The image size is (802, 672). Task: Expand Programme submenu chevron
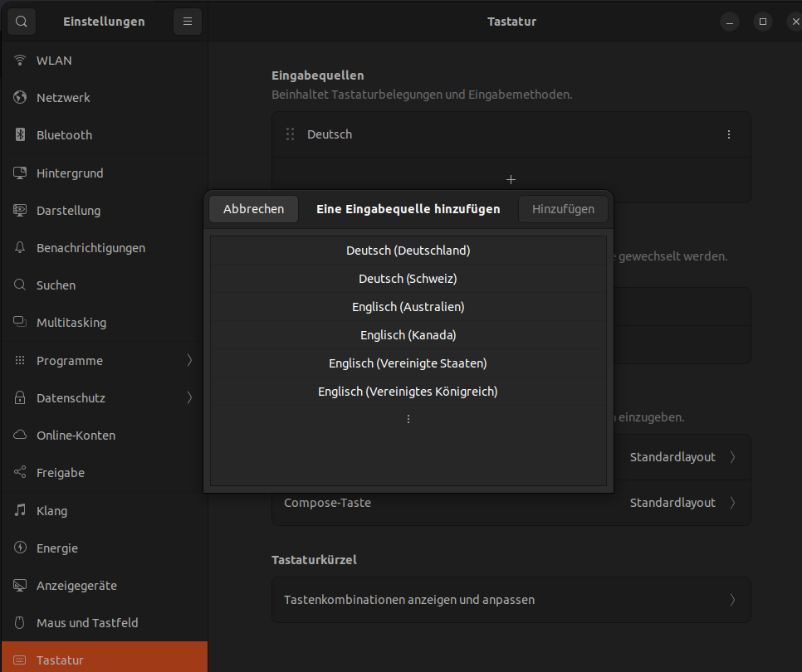coord(189,360)
